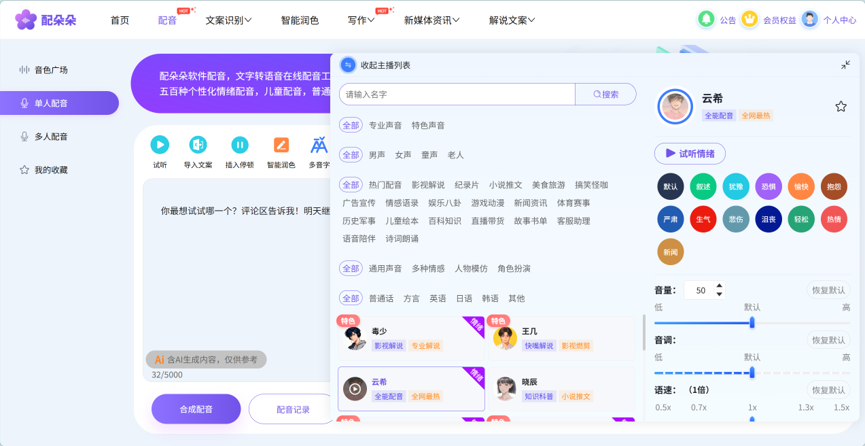Collapse the voice panel using shrink icon

pos(845,65)
